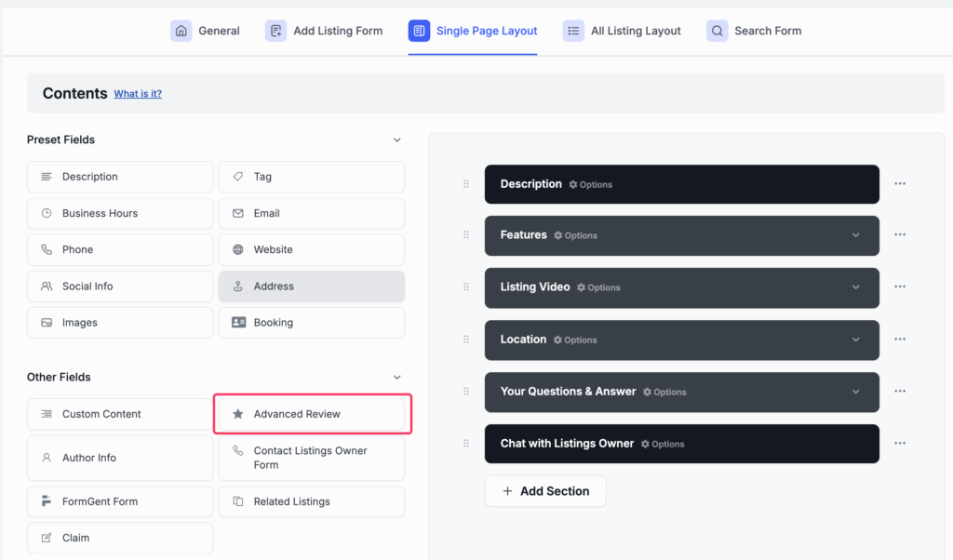The width and height of the screenshot is (953, 560).
Task: Expand the Features section chevron
Action: tap(856, 235)
